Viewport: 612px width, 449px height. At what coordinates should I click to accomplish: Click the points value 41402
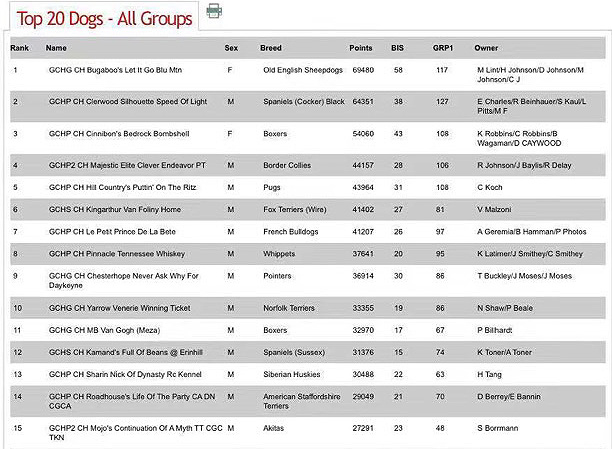click(363, 209)
